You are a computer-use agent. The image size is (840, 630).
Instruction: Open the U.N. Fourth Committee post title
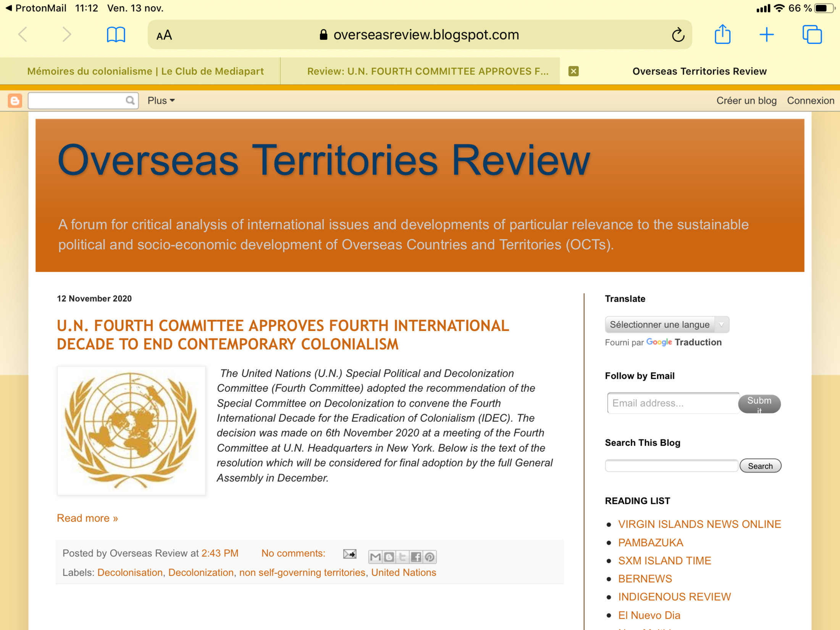coord(283,335)
